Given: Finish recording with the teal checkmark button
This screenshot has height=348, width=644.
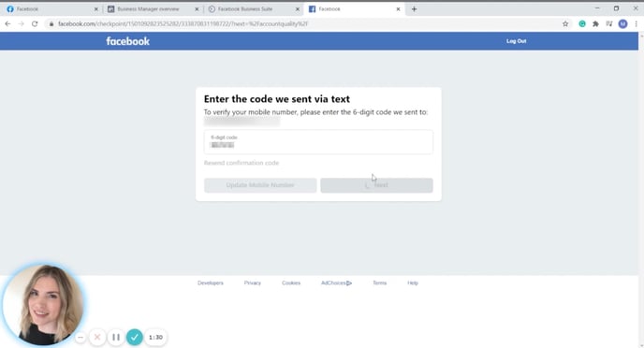Looking at the screenshot, I should click(134, 338).
